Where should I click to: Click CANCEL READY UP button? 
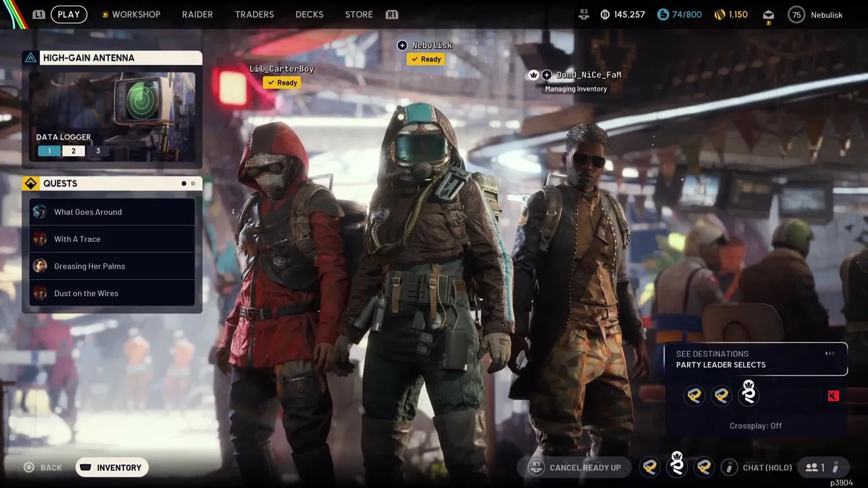coord(574,468)
